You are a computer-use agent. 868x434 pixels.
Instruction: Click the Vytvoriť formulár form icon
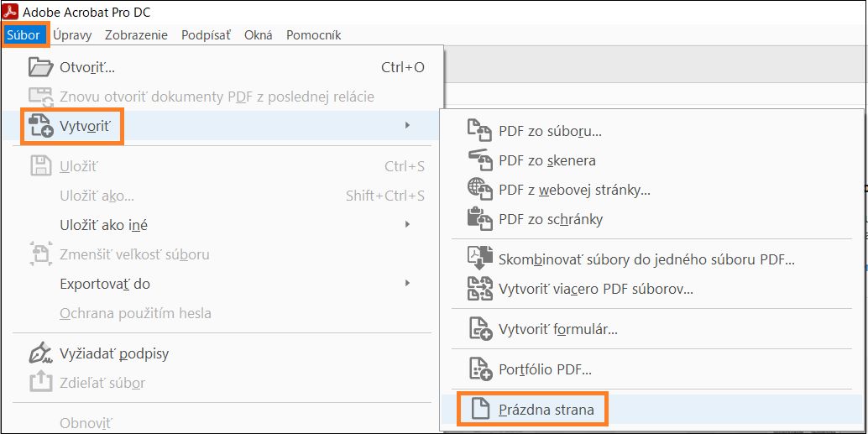[x=479, y=329]
